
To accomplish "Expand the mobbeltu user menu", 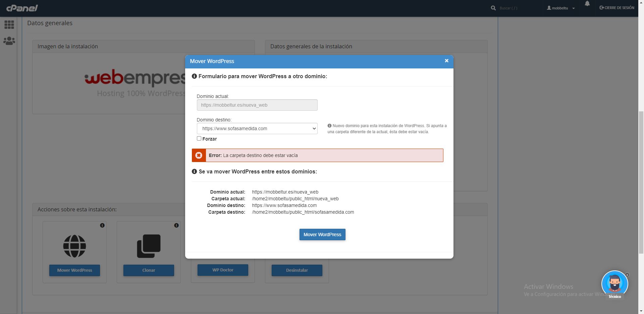I will tap(560, 8).
